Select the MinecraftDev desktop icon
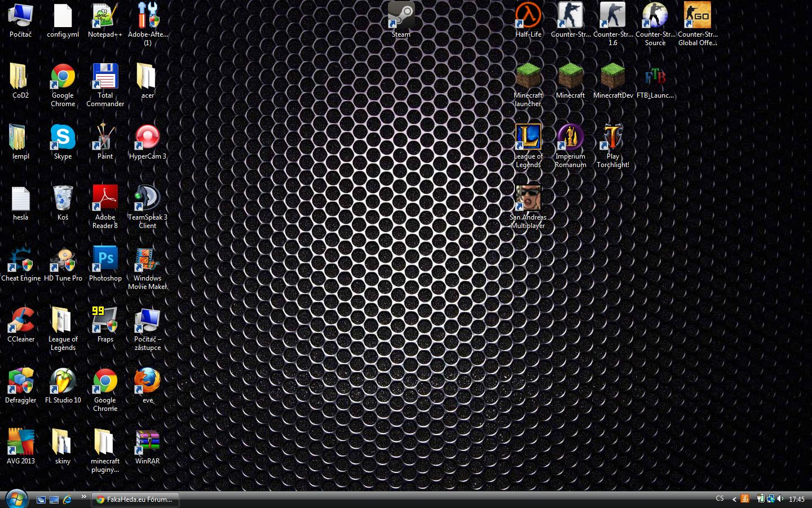812x508 pixels. click(613, 81)
